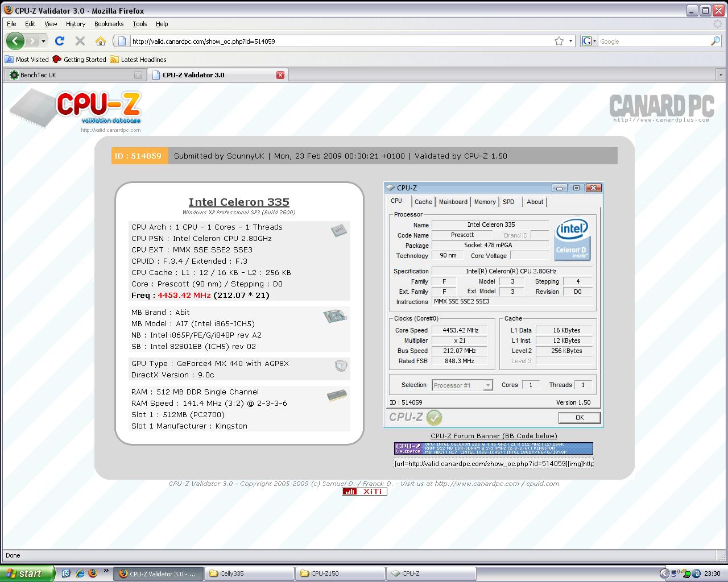The width and height of the screenshot is (728, 582).
Task: Click the page icon in address bar
Action: 121,41
